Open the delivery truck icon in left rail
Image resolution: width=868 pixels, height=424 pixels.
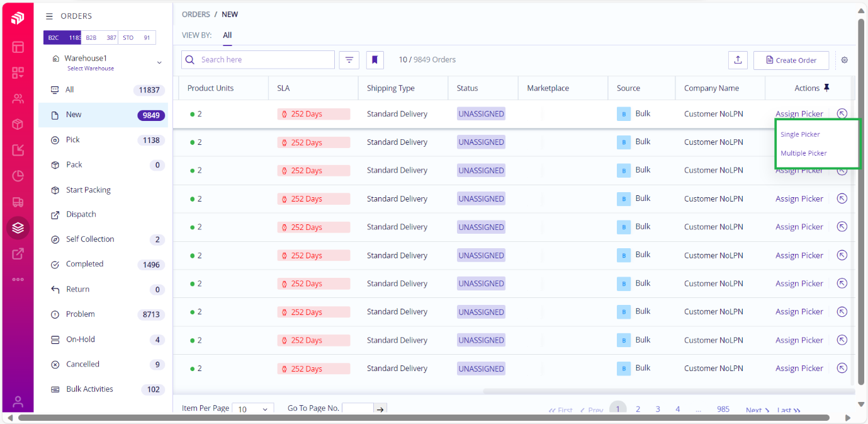18,202
